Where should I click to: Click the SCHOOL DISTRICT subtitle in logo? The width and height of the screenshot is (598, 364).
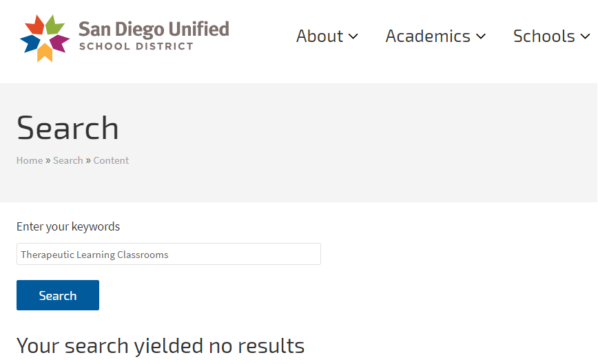click(x=136, y=47)
